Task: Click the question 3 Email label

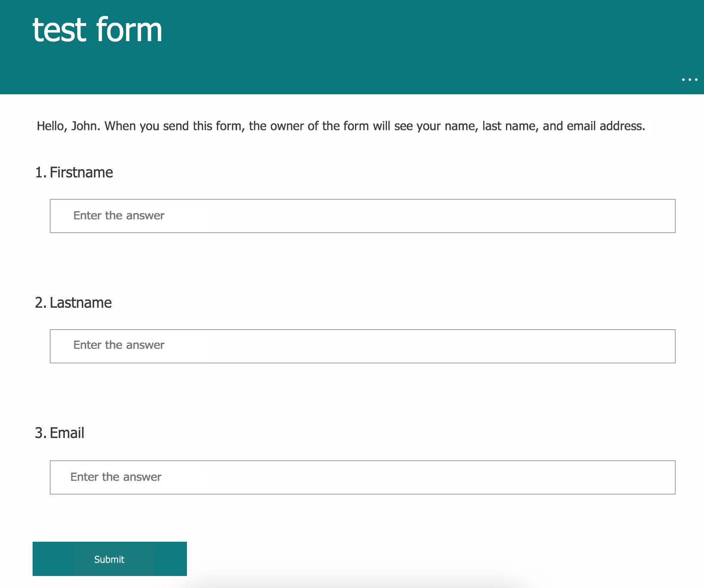Action: click(60, 433)
